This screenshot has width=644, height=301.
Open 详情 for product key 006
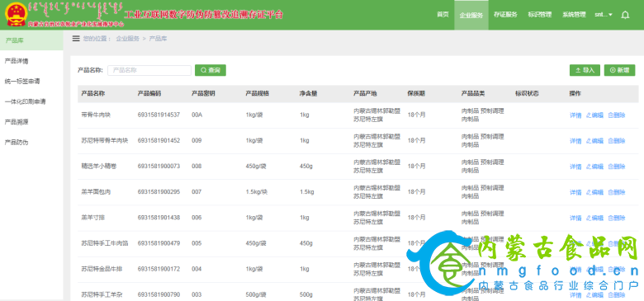tap(575, 219)
